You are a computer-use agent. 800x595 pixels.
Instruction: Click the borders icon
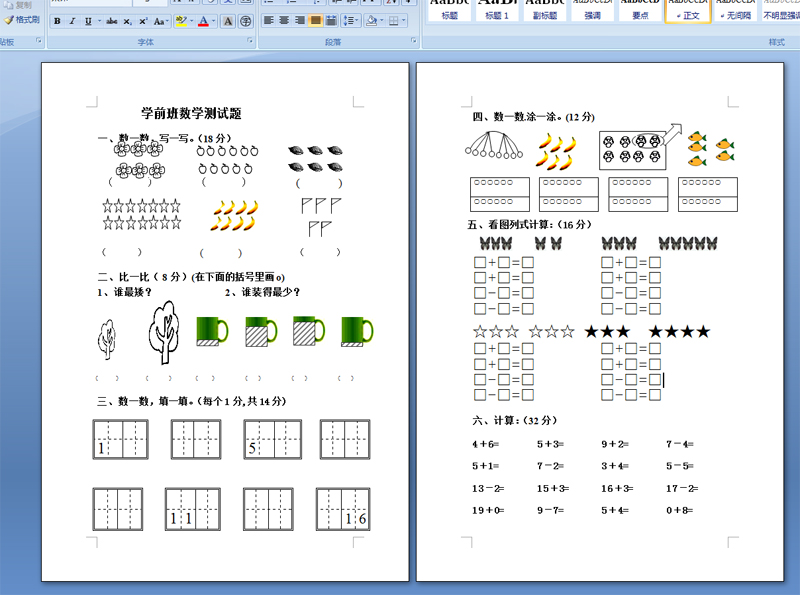[x=393, y=20]
